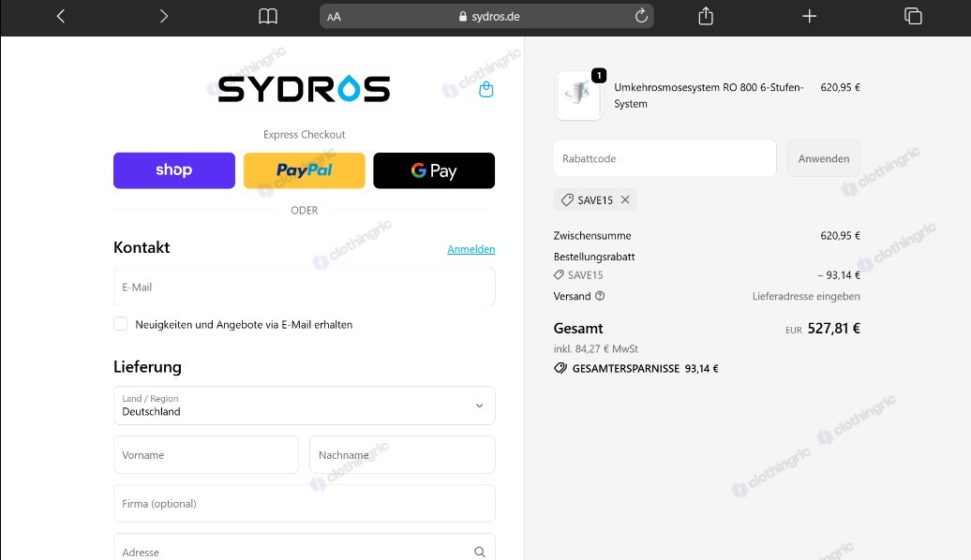Go back with browser back arrow

61,16
